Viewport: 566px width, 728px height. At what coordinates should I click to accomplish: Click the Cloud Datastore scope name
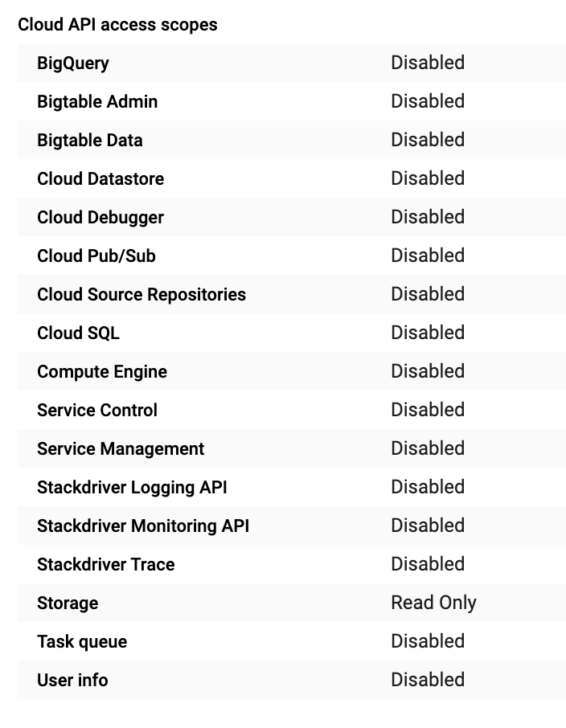[x=100, y=178]
